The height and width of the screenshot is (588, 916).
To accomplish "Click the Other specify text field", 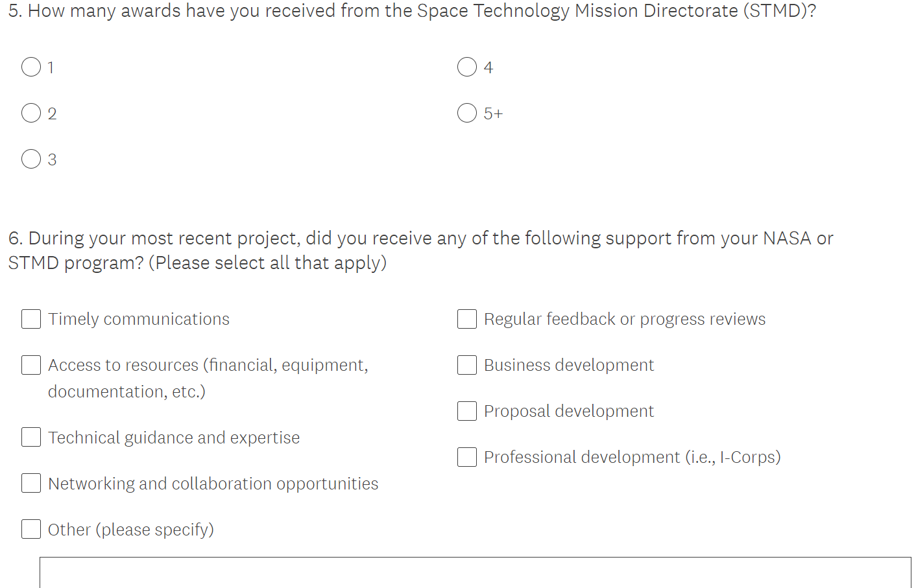I will [475, 572].
